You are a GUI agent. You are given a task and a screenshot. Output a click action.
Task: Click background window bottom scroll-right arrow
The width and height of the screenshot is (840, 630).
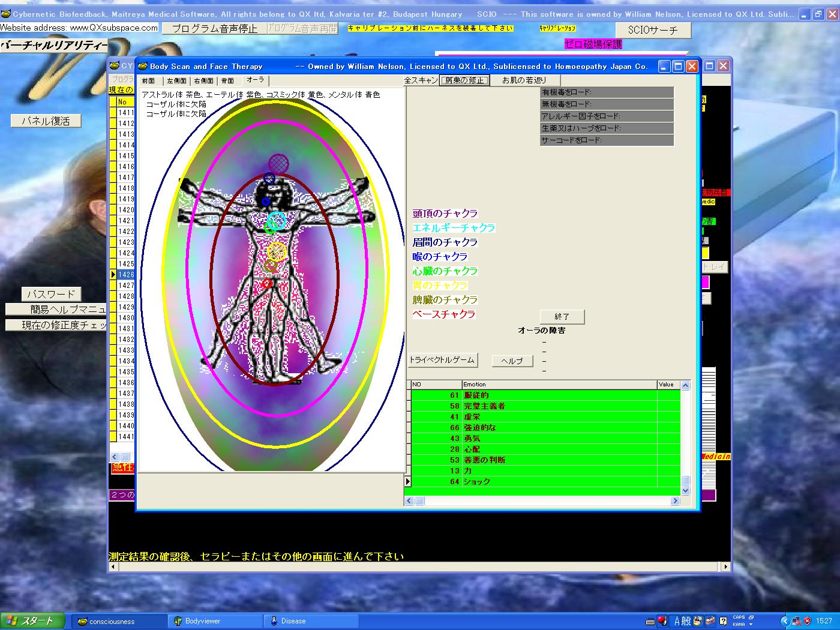(x=725, y=566)
